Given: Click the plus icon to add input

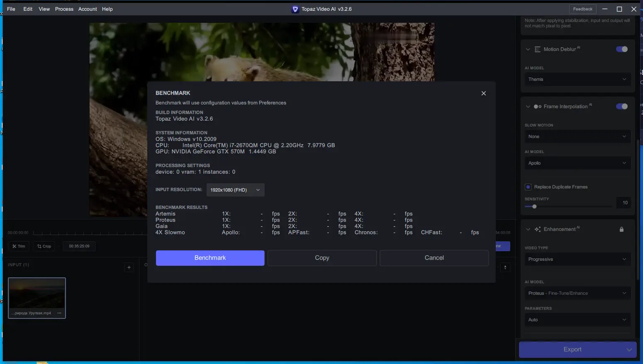Looking at the screenshot, I should (x=129, y=267).
